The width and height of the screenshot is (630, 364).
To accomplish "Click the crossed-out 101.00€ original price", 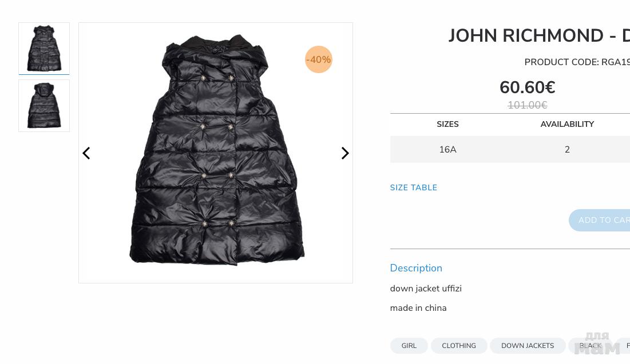I will click(527, 105).
